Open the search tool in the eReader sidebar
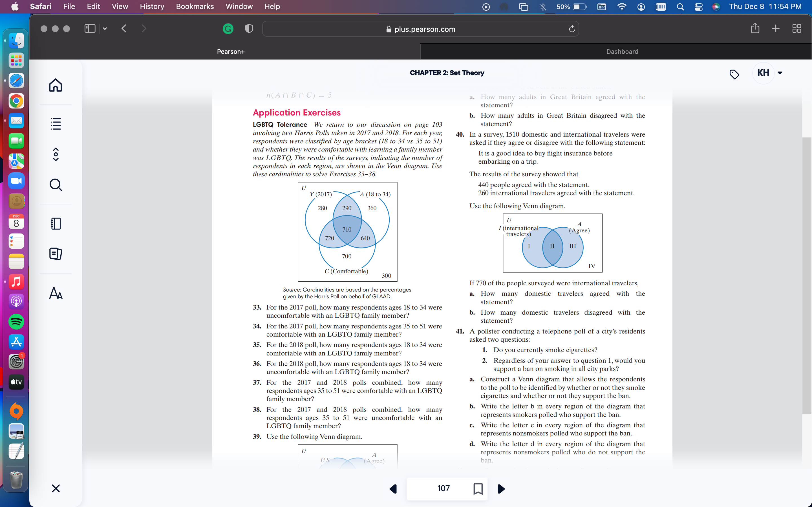The image size is (812, 507). (56, 184)
